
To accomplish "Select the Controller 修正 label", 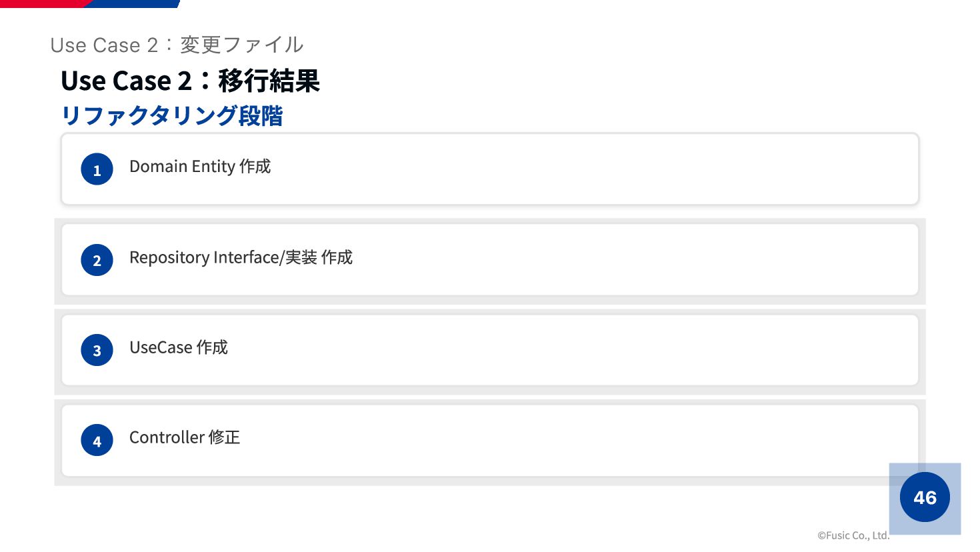I will 185,437.
